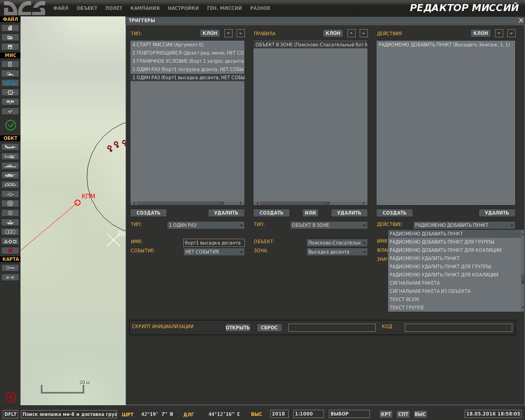The width and height of the screenshot is (525, 420).
Task: Open rule ТИП dropdown 'ОБЪЕКТ В ЗОНЕ'
Action: (x=329, y=225)
